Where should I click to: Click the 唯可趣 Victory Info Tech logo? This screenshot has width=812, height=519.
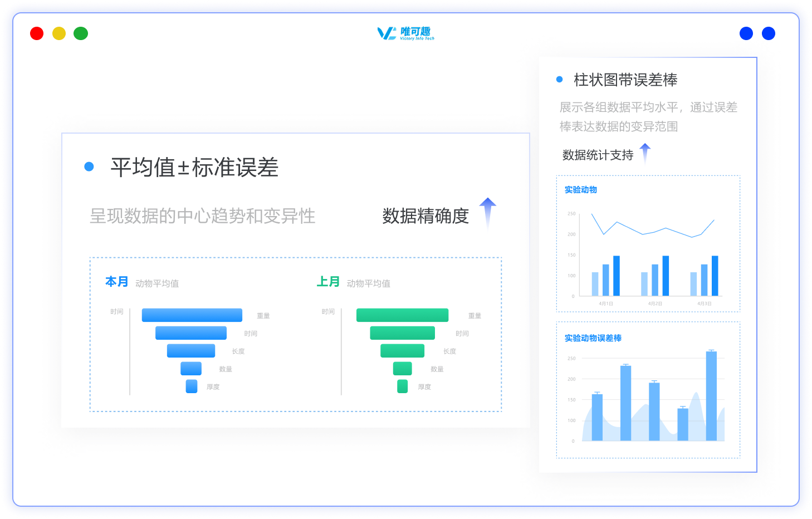(x=406, y=33)
